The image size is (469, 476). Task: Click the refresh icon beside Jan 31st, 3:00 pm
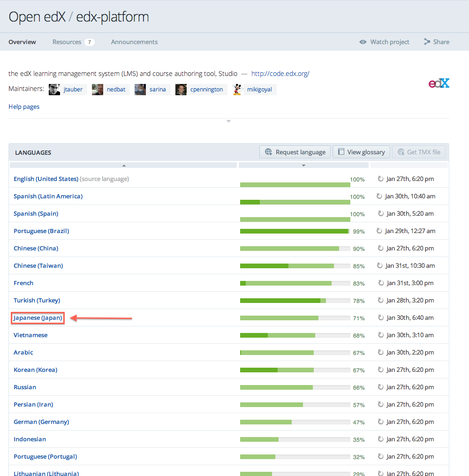381,283
